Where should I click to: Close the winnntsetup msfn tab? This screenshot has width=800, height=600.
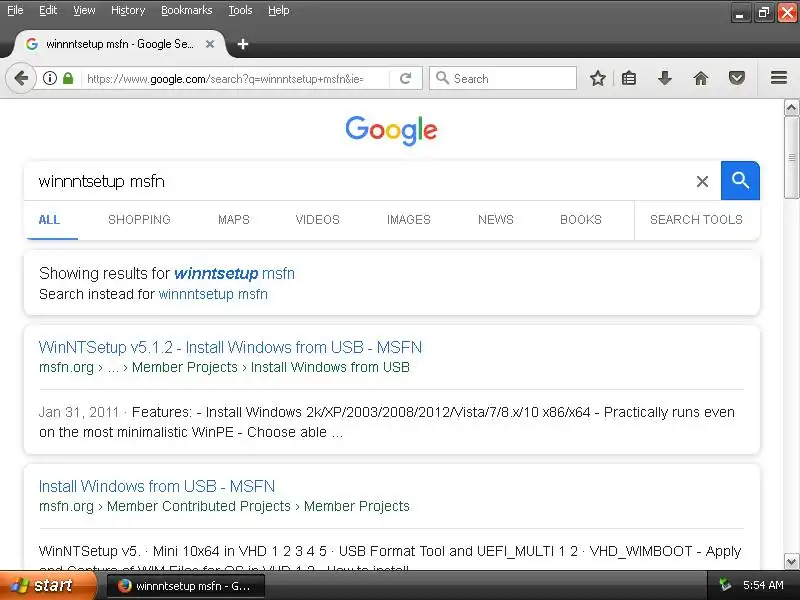210,44
